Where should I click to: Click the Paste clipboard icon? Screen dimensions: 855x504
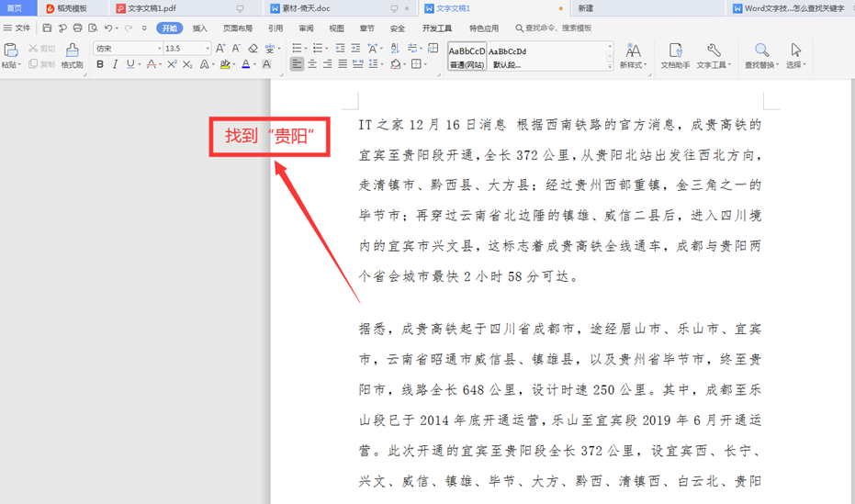click(x=11, y=50)
